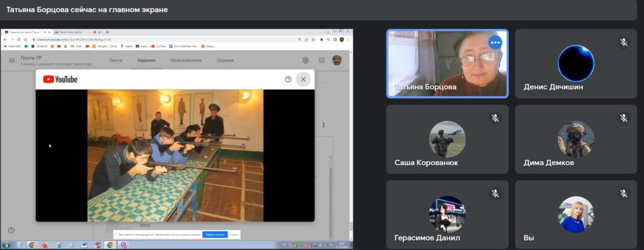Open the Група 7Р class title
644x250 pixels.
tap(31, 58)
